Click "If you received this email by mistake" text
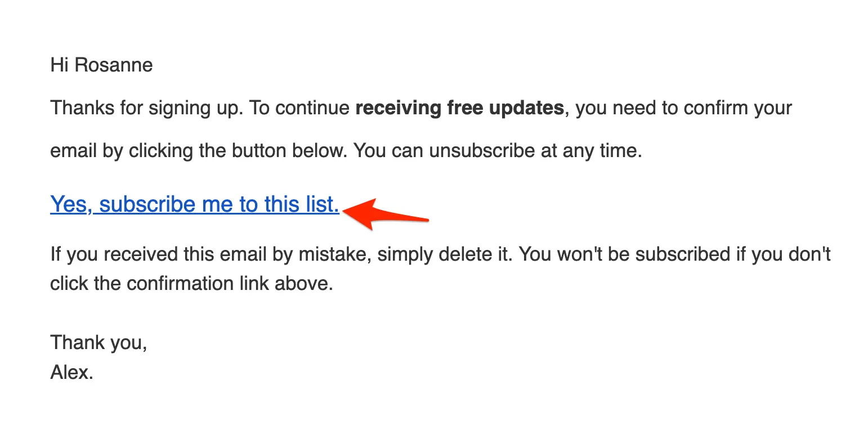Image resolution: width=868 pixels, height=429 pixels. 211,254
